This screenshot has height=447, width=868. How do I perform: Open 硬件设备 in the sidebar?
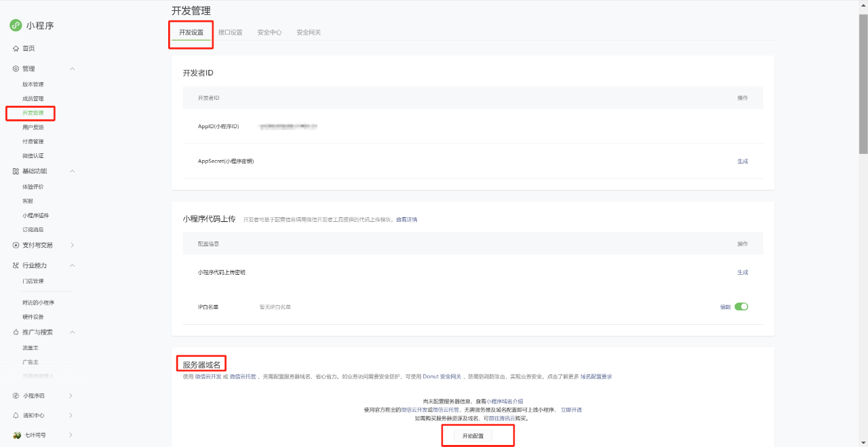(x=33, y=317)
